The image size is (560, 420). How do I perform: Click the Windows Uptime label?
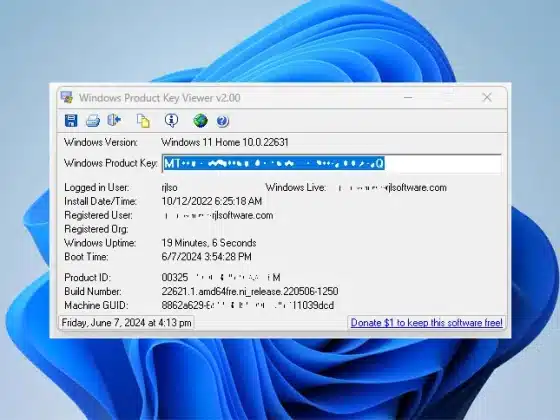[x=100, y=243]
